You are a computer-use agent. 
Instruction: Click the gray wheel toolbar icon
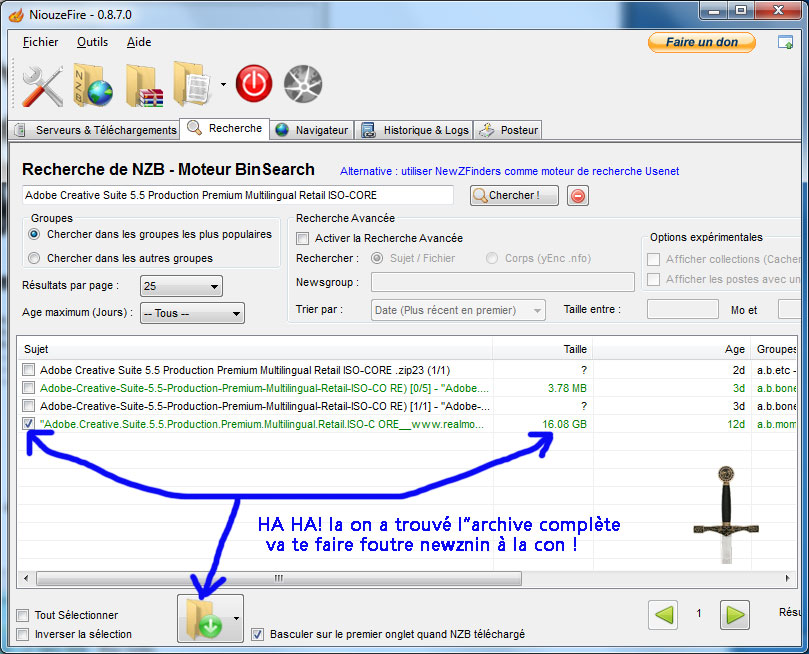303,84
